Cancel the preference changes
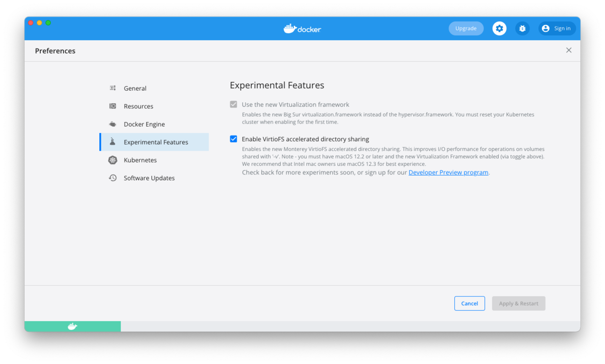Screen dimensions: 605x364 point(469,304)
